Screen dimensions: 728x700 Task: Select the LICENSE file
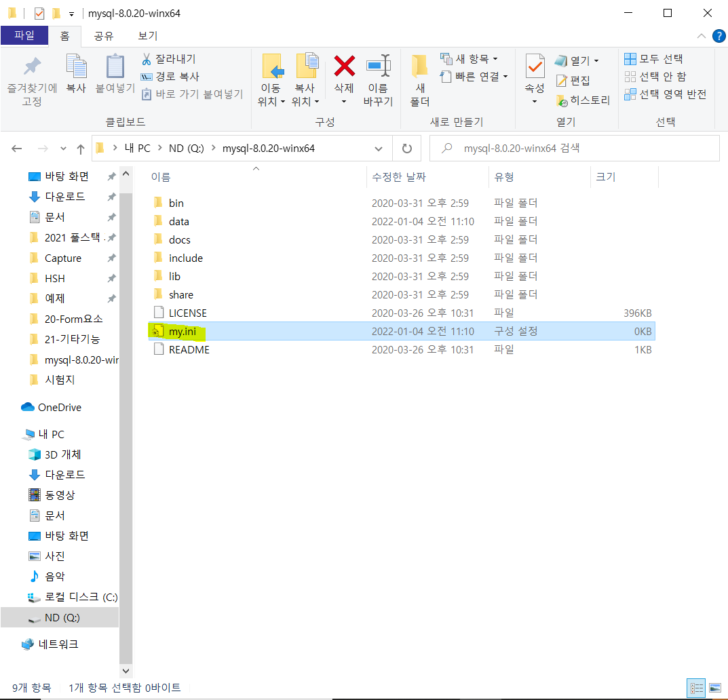[x=402, y=313]
